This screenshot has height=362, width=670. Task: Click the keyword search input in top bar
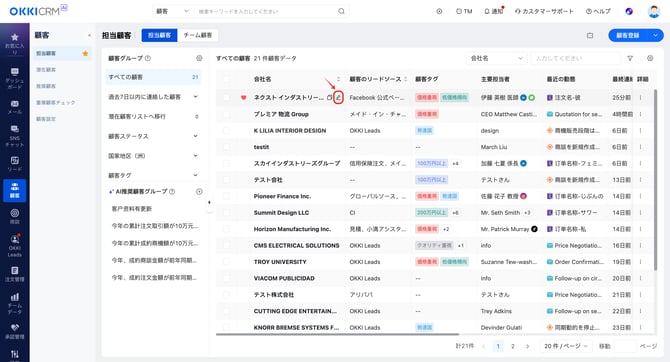pyautogui.click(x=267, y=11)
